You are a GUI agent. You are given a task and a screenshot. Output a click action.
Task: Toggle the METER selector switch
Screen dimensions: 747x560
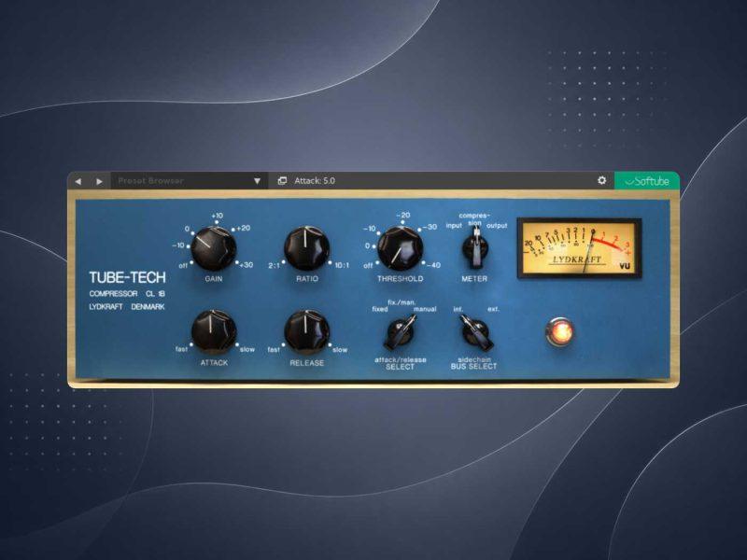tap(475, 247)
